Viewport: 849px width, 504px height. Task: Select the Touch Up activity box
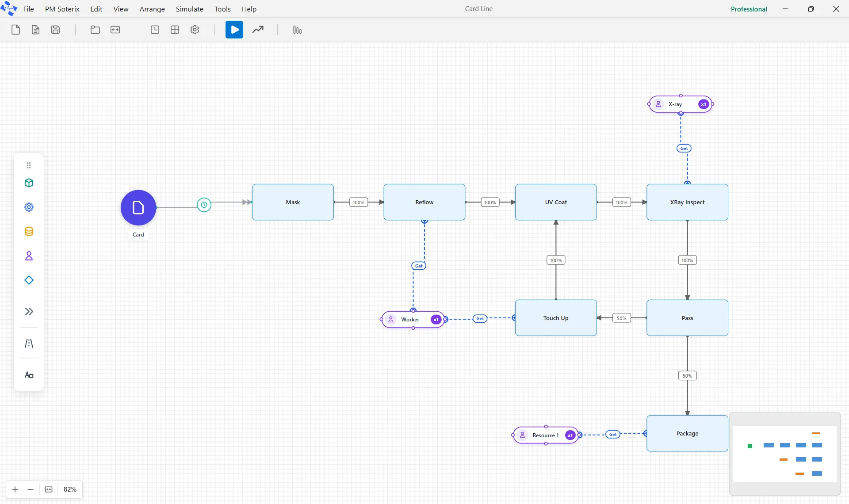coord(556,318)
